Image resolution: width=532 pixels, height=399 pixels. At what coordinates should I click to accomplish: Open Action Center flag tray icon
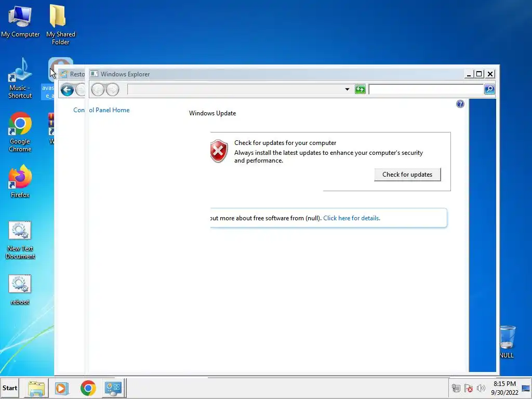469,388
